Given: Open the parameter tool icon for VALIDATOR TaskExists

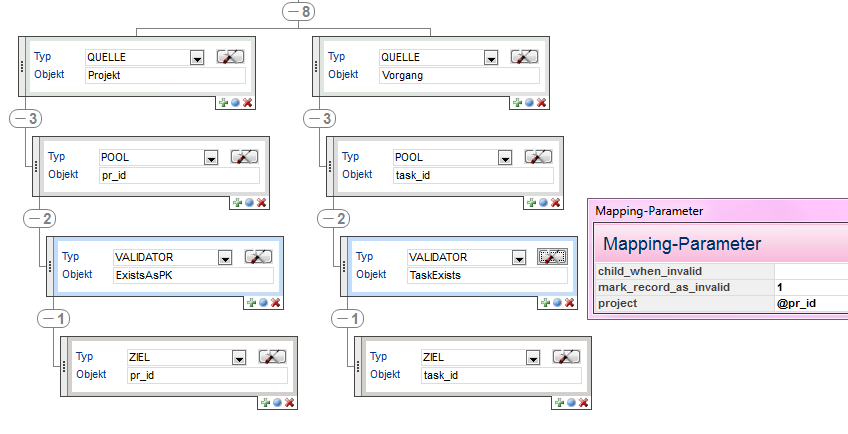Looking at the screenshot, I should click(552, 257).
